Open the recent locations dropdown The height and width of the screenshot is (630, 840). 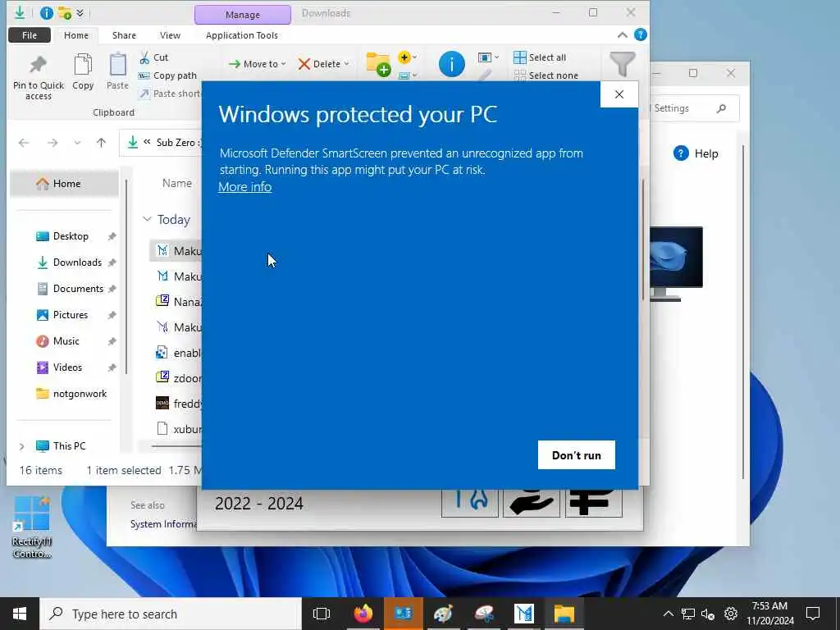[x=78, y=143]
